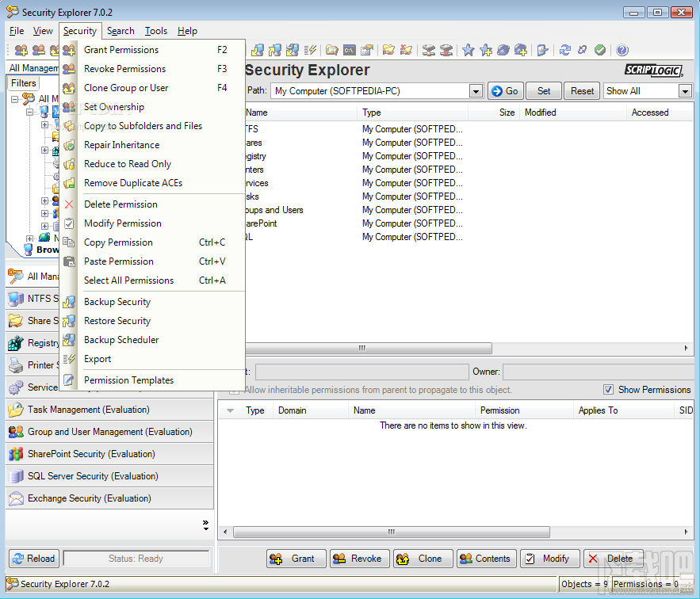Image resolution: width=700 pixels, height=599 pixels.
Task: Select Restore Security from the menu
Action: [x=152, y=321]
